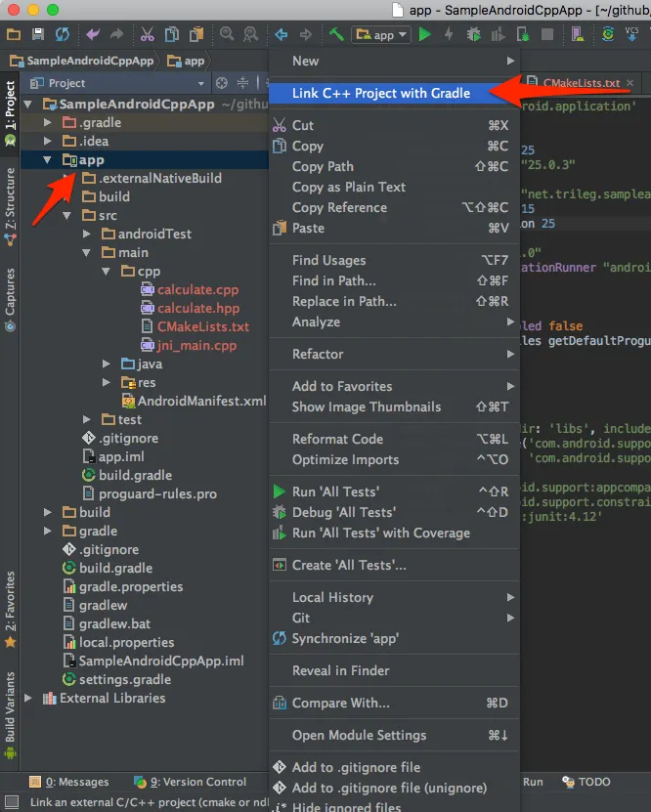Screen dimensions: 651x812
Task: Open the Version Control tool window
Action: [x=191, y=782]
